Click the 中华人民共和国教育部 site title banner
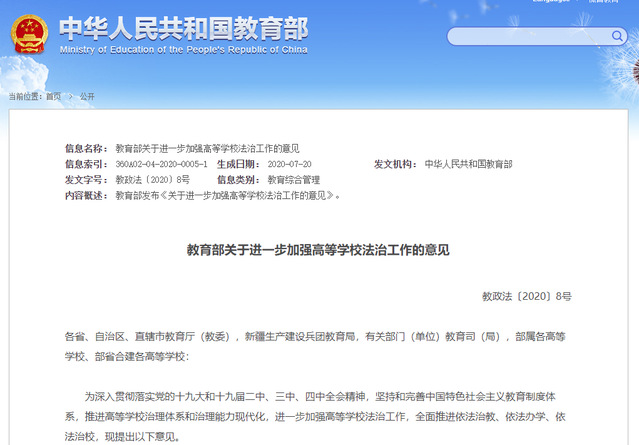Image resolution: width=639 pixels, height=445 pixels. [183, 27]
